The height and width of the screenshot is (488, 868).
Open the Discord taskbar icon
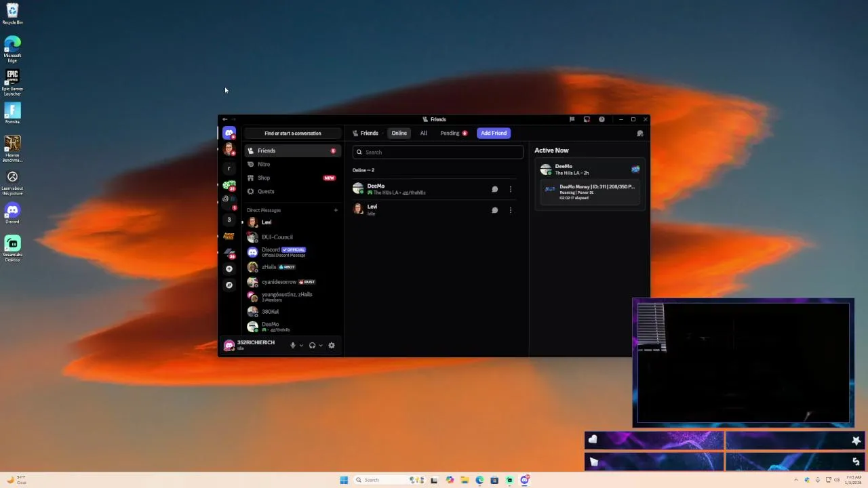pyautogui.click(x=524, y=480)
